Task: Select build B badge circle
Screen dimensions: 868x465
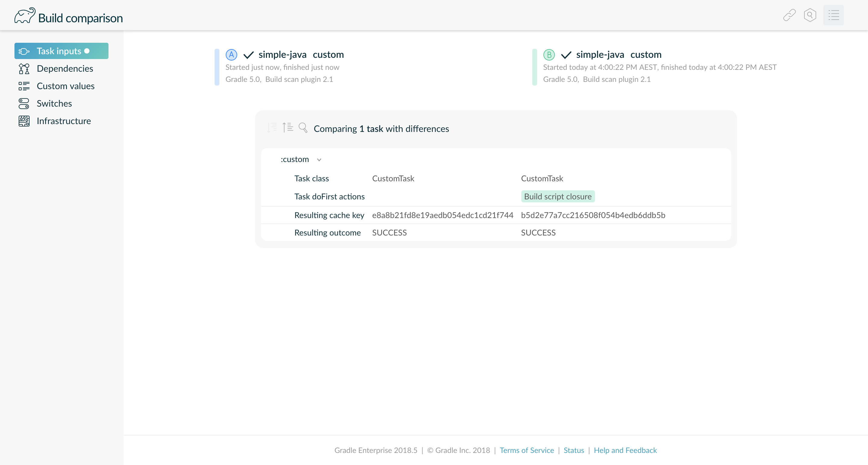Action: click(x=549, y=54)
